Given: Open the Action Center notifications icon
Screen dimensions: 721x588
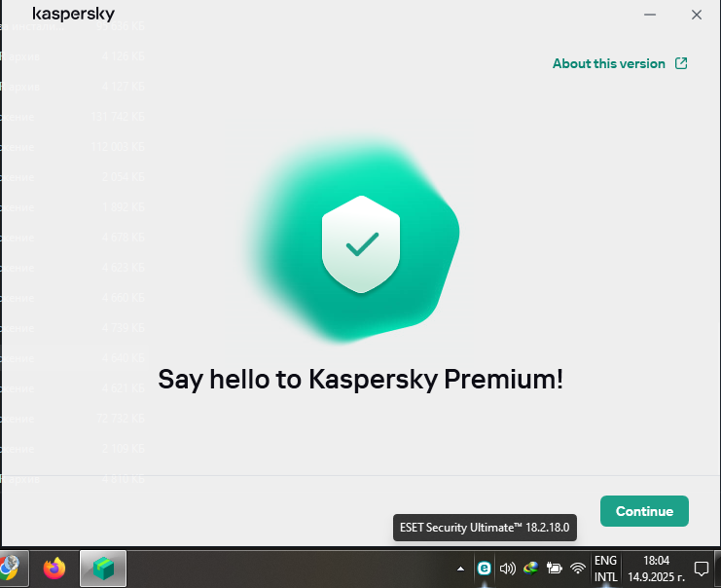Looking at the screenshot, I should click(x=702, y=569).
